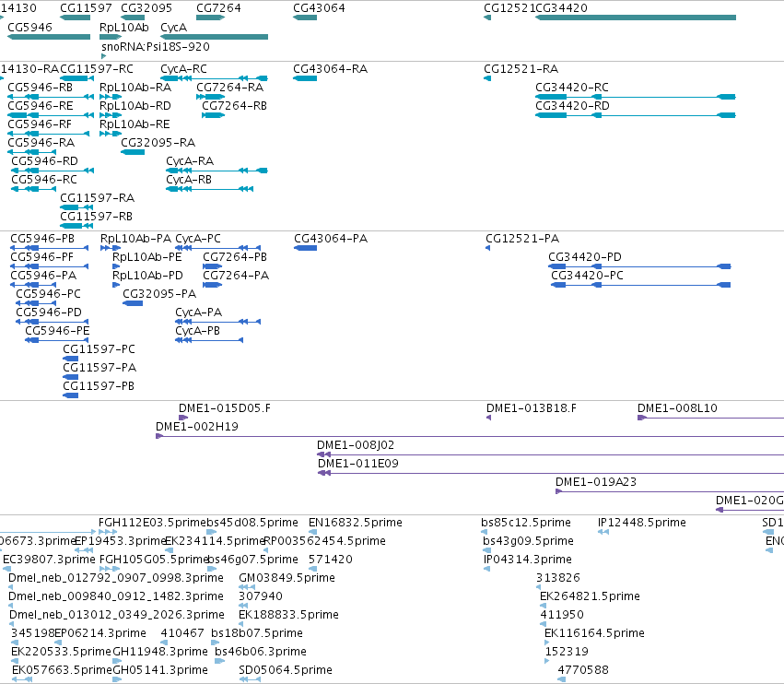This screenshot has height=684, width=784.
Task: Select the CG43064 gene bar
Action: click(305, 18)
